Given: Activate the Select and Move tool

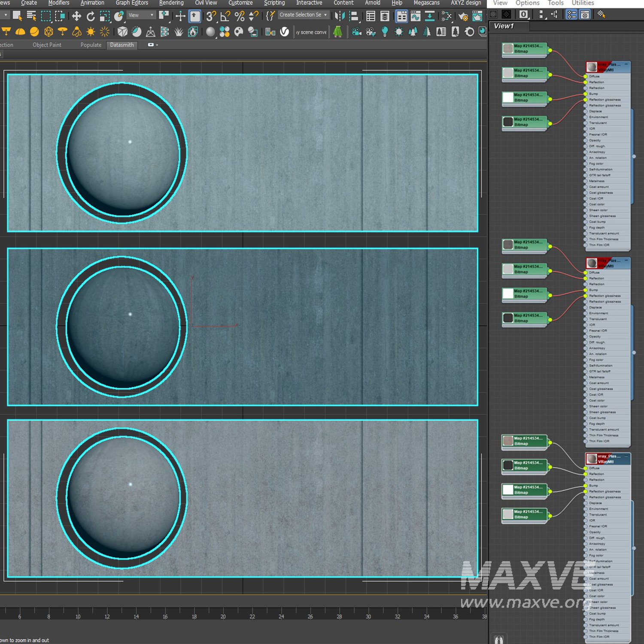Looking at the screenshot, I should (76, 16).
